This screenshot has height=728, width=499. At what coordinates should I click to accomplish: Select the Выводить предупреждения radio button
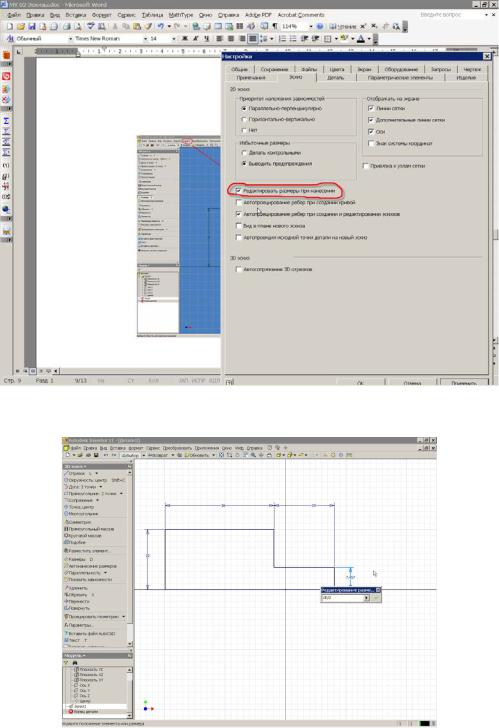(244, 164)
